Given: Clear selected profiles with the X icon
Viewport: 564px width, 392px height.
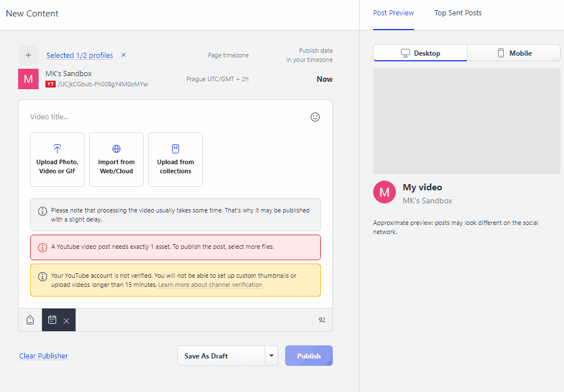Looking at the screenshot, I should point(124,55).
